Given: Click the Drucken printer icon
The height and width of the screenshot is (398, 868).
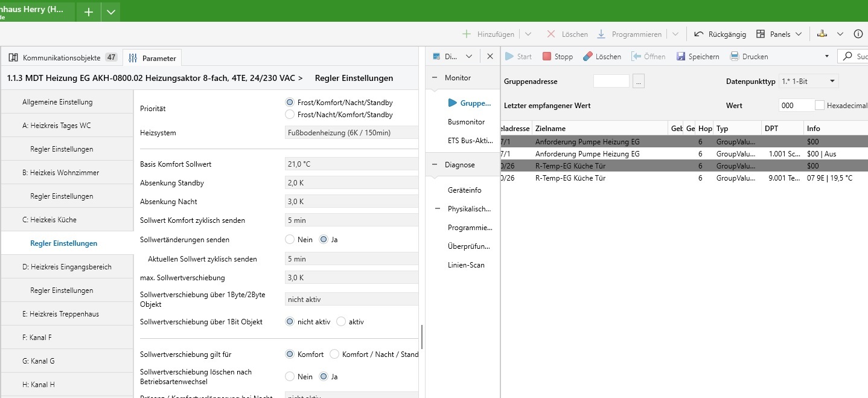Looking at the screenshot, I should click(735, 56).
